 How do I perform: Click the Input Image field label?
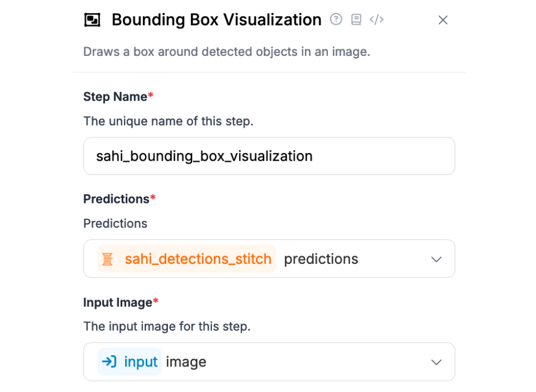pos(118,302)
